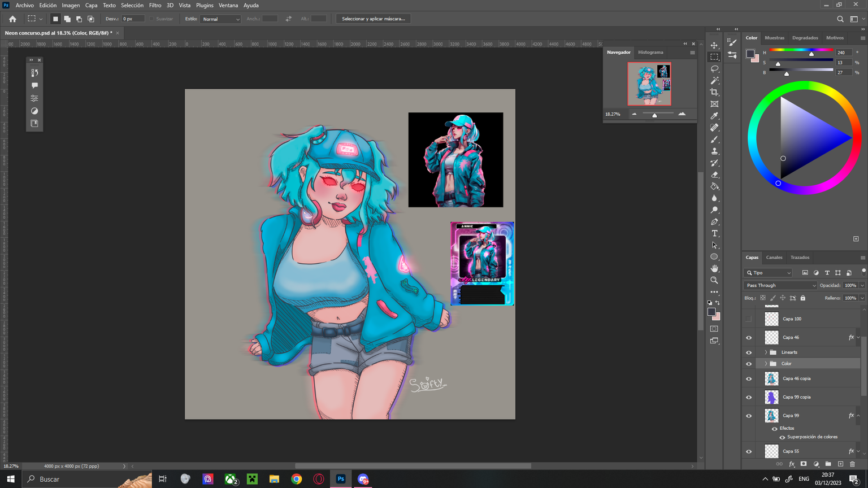Create a new layer group

(828, 464)
